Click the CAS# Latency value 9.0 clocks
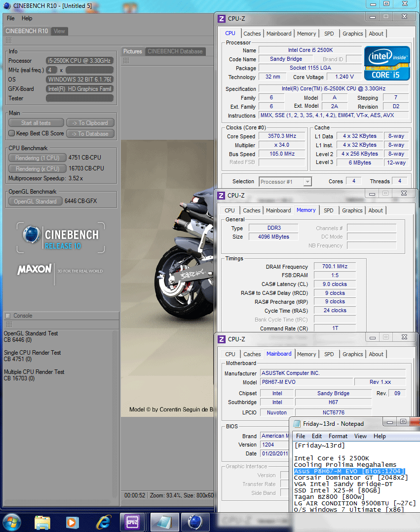This screenshot has width=420, height=532. point(335,285)
